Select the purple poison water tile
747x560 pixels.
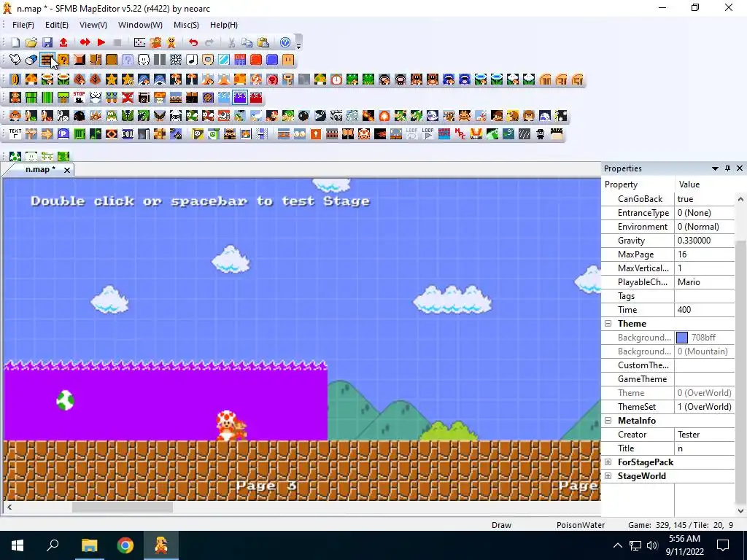(x=239, y=98)
